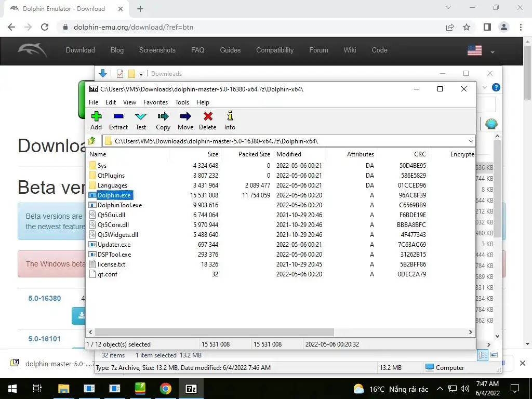Sort by Name column header
This screenshot has height=399, width=532.
[x=98, y=154]
